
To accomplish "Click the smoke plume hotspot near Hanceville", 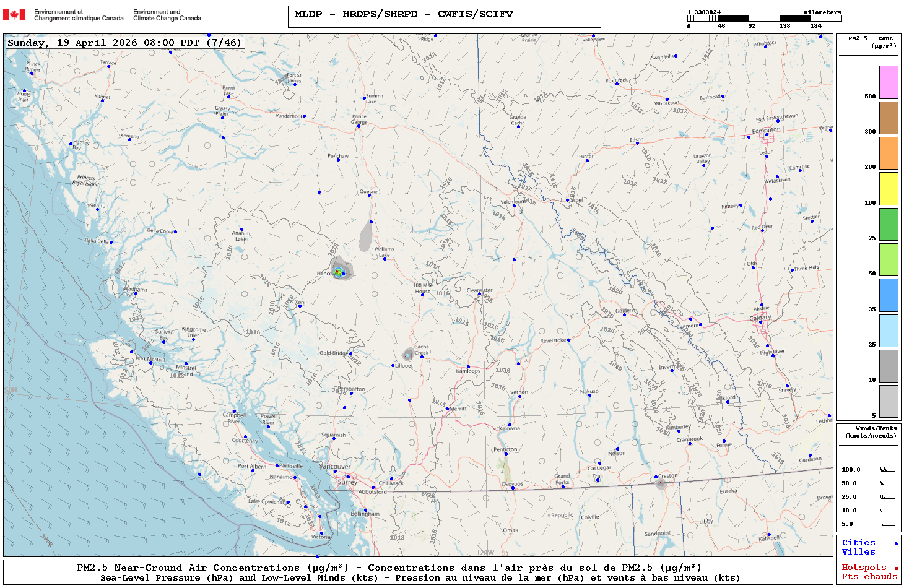I will [339, 272].
